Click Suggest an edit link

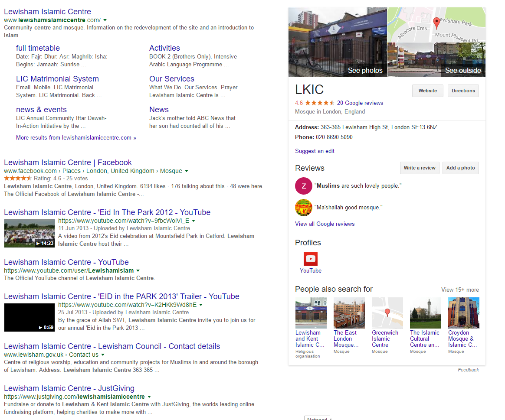(x=315, y=151)
